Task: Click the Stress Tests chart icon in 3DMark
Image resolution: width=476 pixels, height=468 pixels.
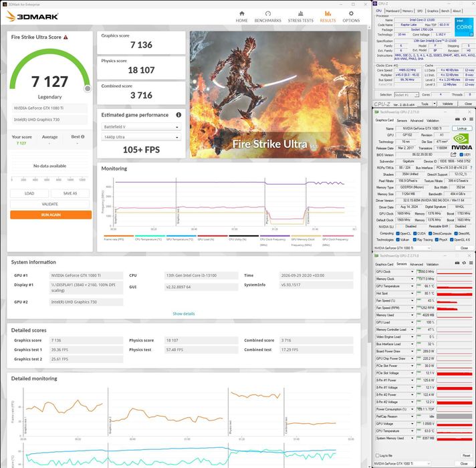Action: point(301,13)
